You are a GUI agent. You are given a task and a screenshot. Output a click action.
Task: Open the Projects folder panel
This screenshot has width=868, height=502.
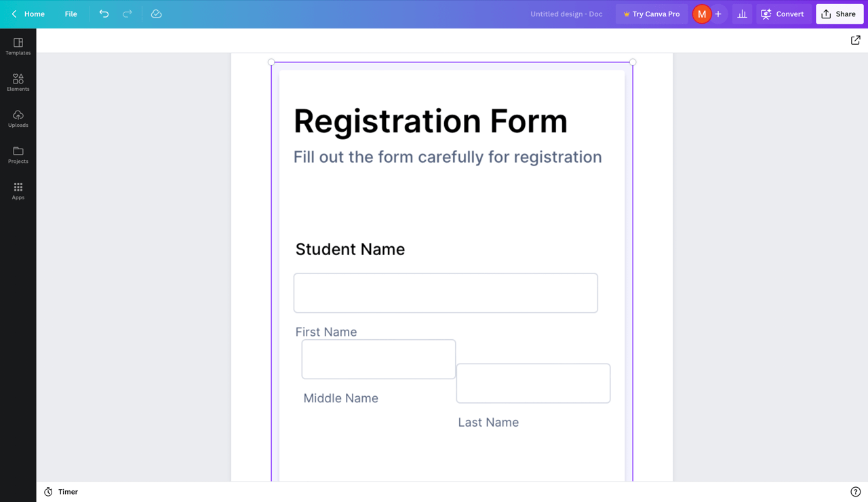[18, 155]
